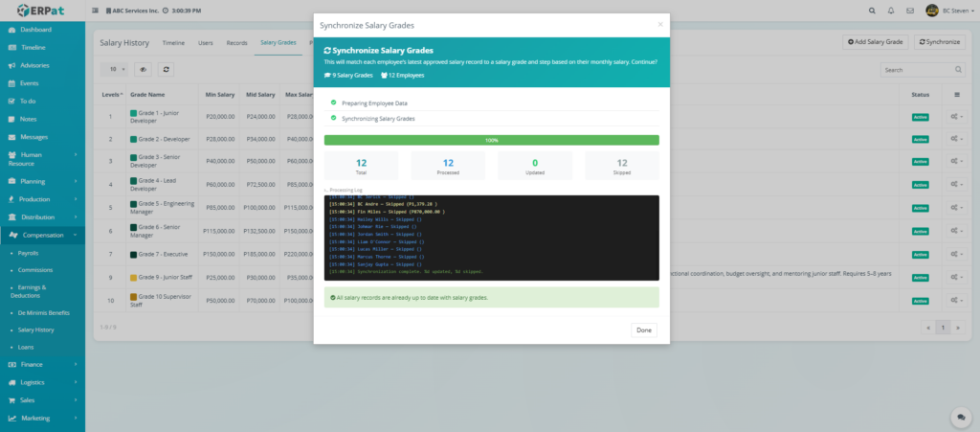Open the mail envelope icon in header
Viewport: 980px width, 432px height.
point(910,11)
